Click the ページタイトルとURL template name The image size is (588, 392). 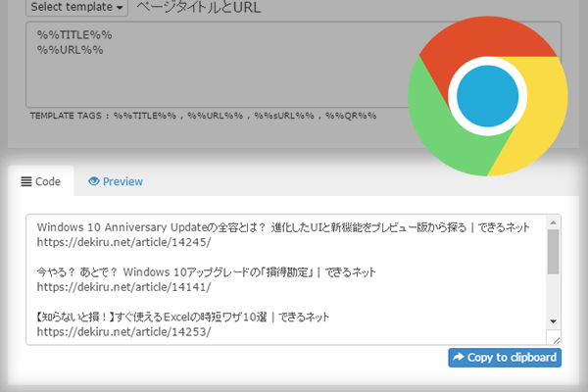pos(198,7)
